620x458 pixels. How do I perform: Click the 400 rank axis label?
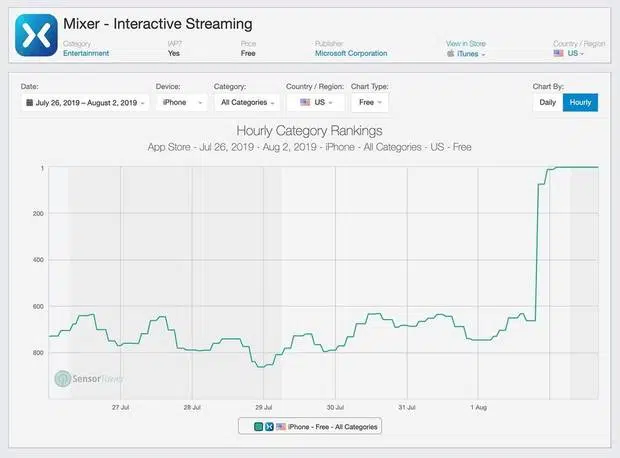(x=38, y=260)
